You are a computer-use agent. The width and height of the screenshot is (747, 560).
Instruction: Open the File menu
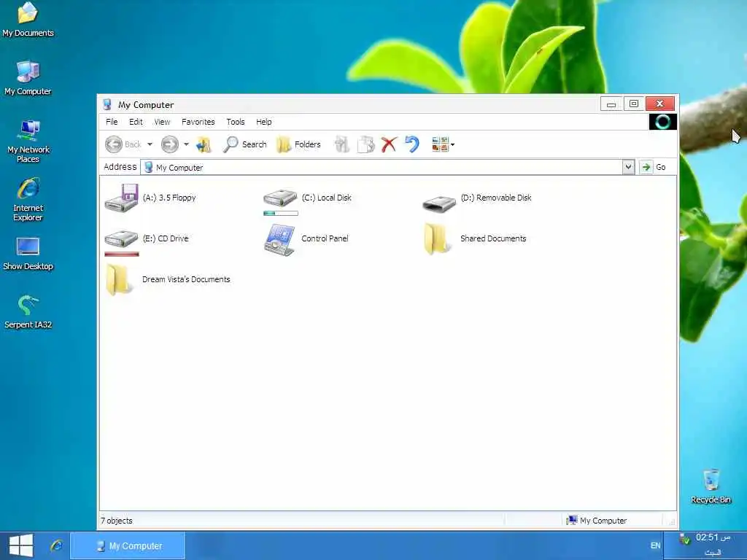pos(112,122)
